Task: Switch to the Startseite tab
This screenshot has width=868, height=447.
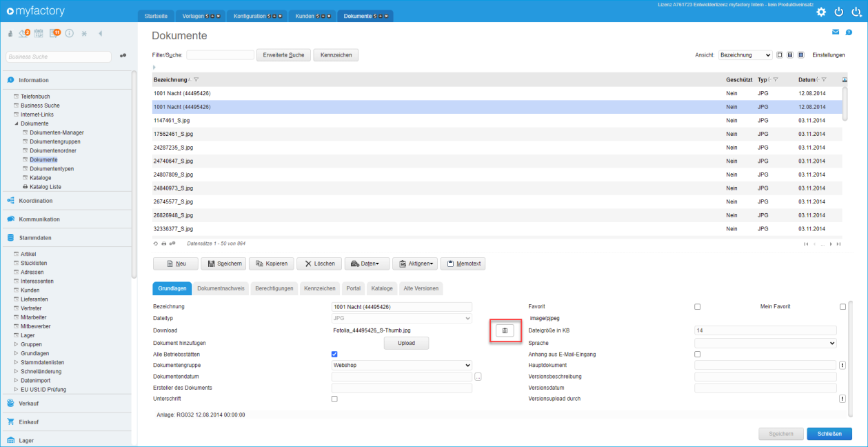Action: pos(156,16)
